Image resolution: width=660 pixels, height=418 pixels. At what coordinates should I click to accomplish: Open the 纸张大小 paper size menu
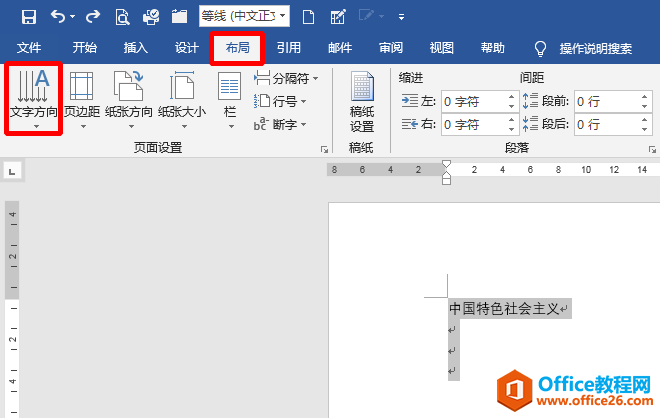[182, 99]
